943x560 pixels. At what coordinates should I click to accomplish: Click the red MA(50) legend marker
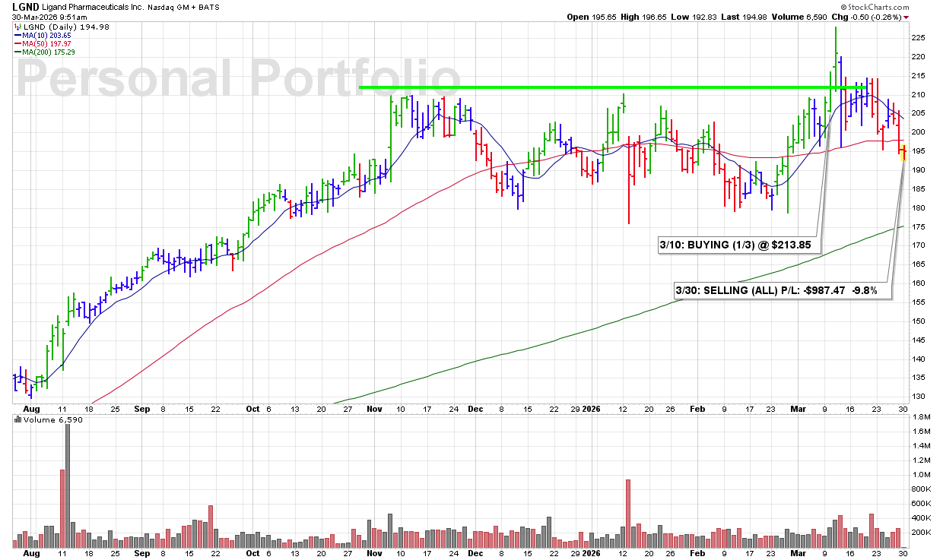[x=18, y=43]
